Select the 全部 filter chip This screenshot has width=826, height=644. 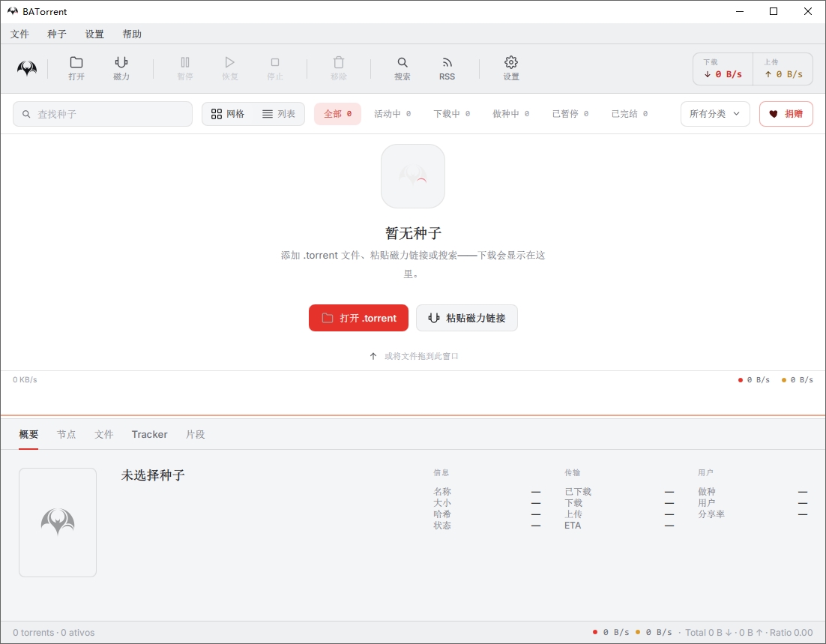click(x=337, y=114)
